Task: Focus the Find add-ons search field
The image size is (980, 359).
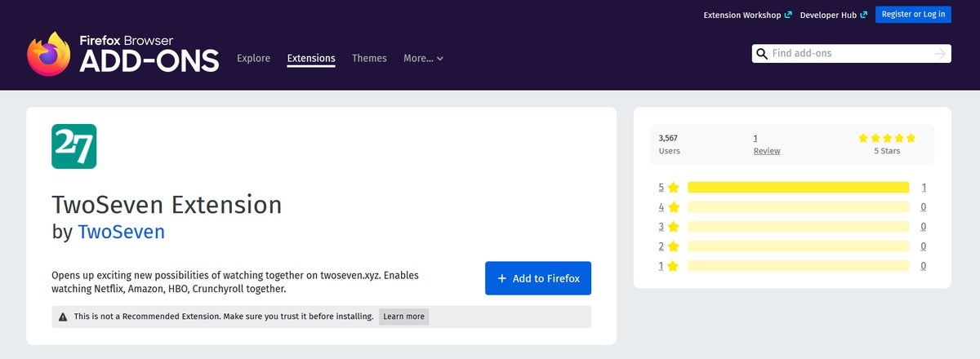Action: pos(849,54)
